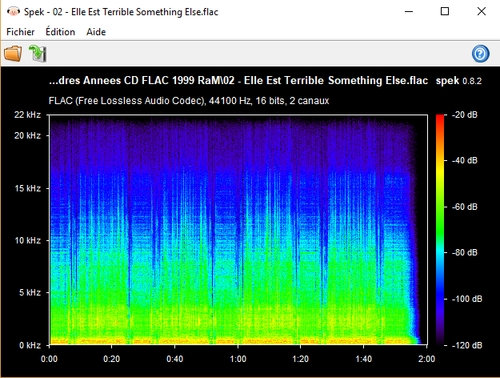
Task: Click the FLAC codec info line
Action: pos(189,101)
